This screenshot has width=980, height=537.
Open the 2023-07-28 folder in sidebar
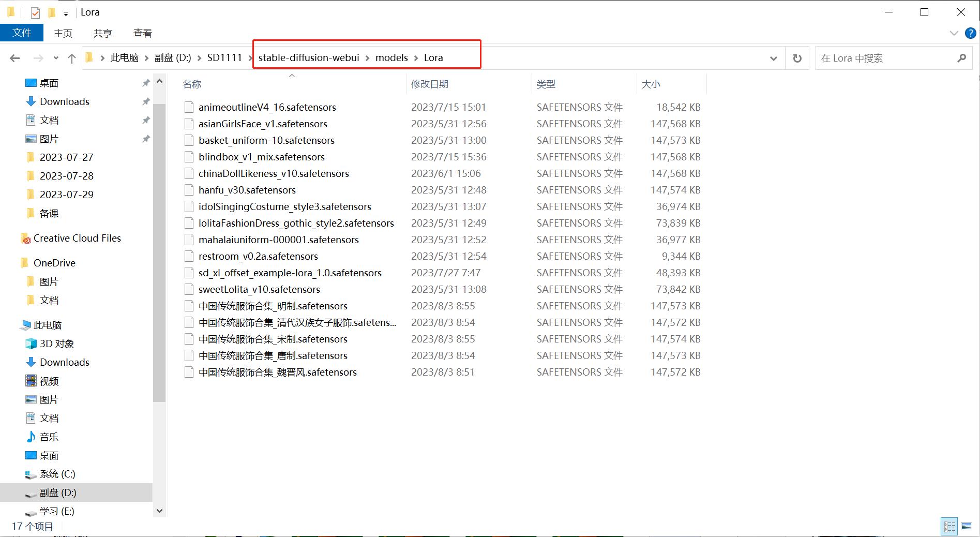[67, 176]
